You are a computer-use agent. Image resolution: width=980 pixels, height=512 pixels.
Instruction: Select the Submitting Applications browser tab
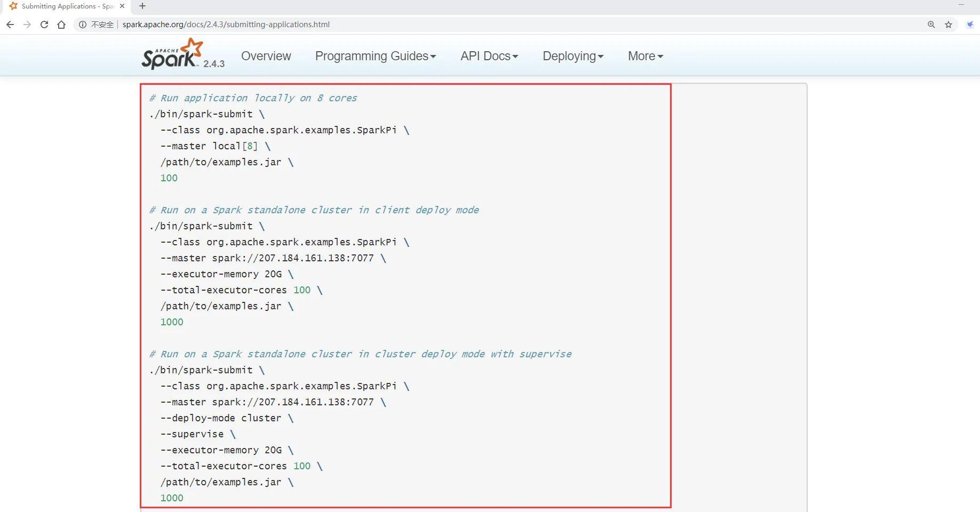pyautogui.click(x=67, y=6)
